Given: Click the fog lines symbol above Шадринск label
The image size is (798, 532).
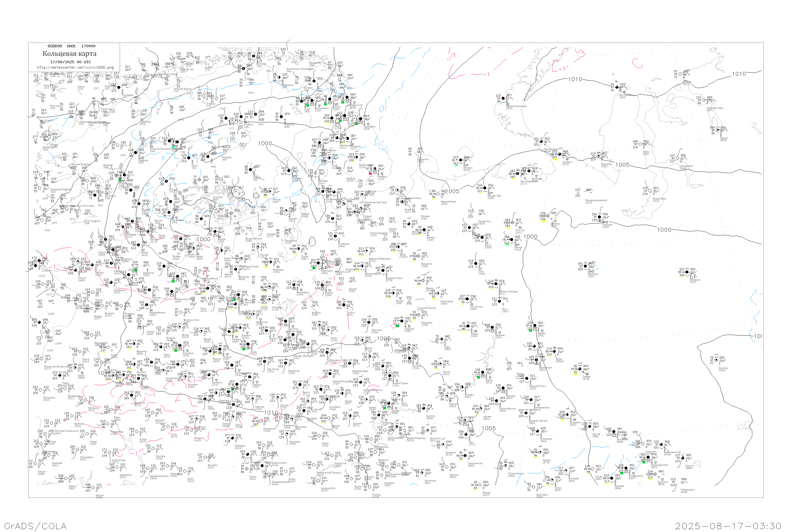Looking at the screenshot, I should 575,420.
